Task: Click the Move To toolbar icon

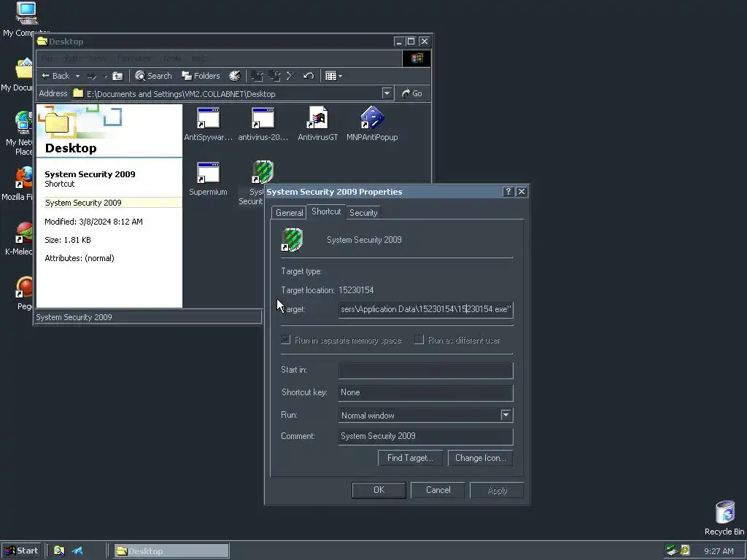Action: point(258,76)
